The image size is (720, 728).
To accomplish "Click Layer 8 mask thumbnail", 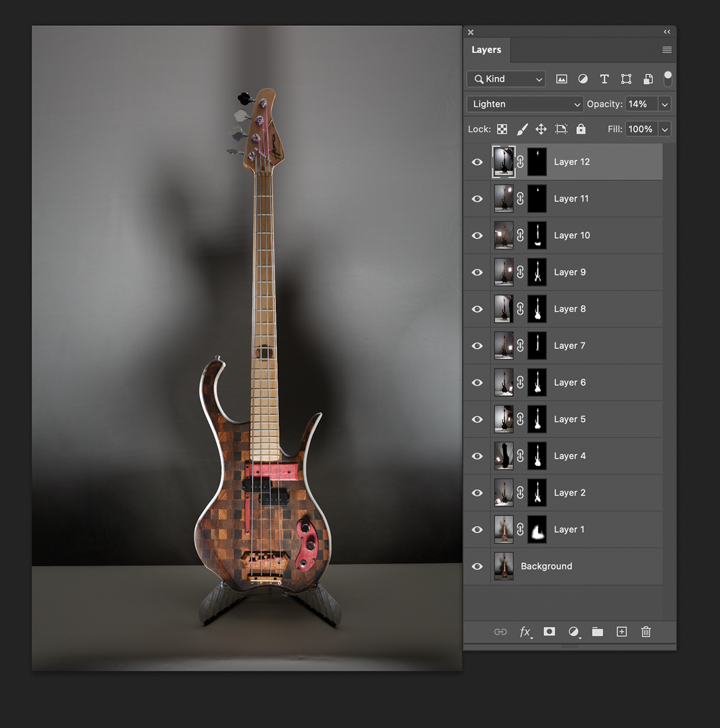I will click(x=537, y=309).
